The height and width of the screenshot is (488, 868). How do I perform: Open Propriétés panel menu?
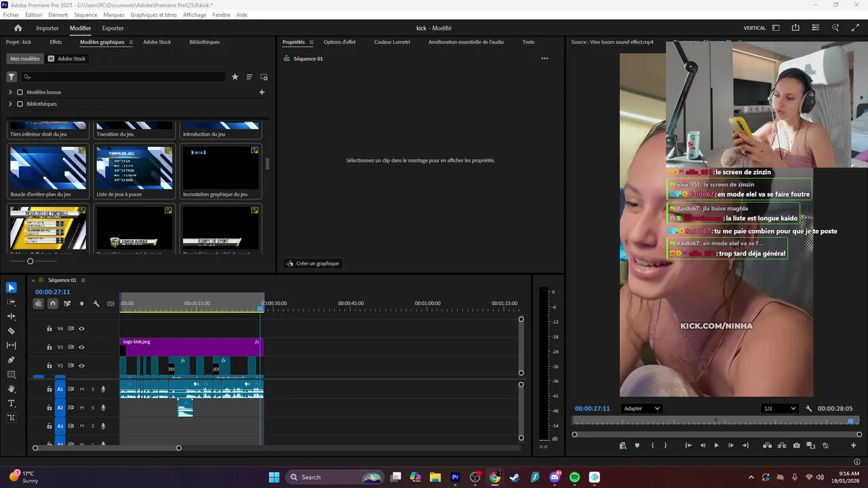pos(311,42)
